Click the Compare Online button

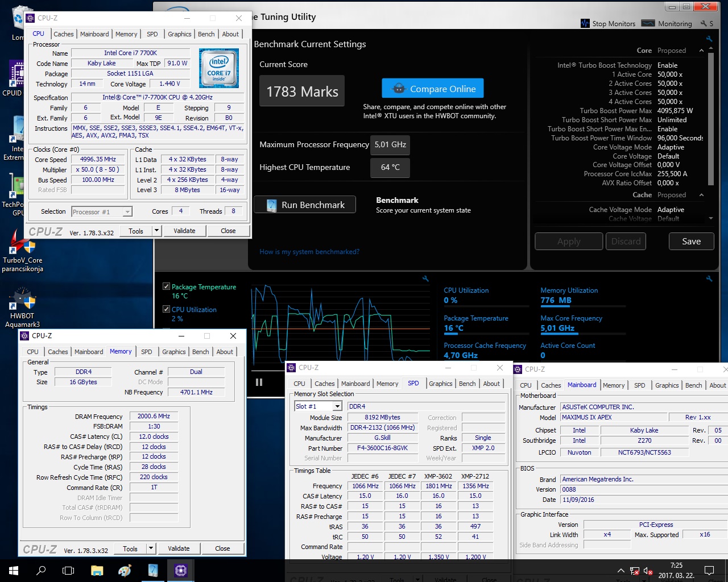click(x=433, y=88)
